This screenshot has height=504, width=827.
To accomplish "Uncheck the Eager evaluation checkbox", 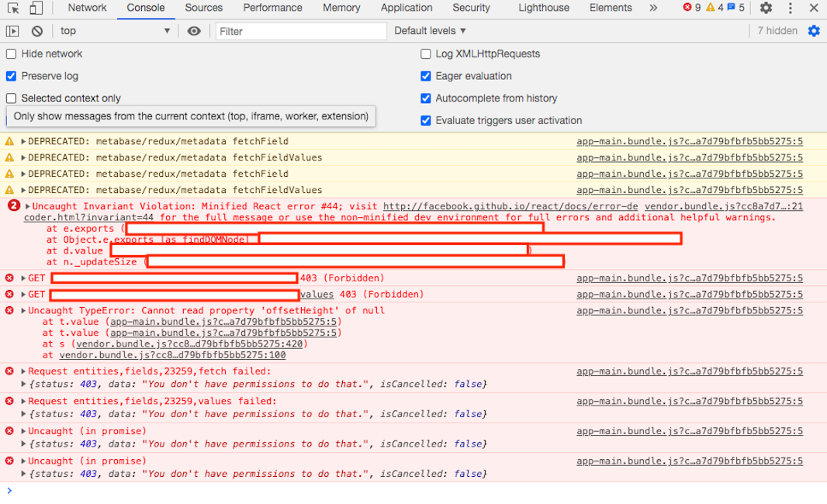I will coord(426,76).
